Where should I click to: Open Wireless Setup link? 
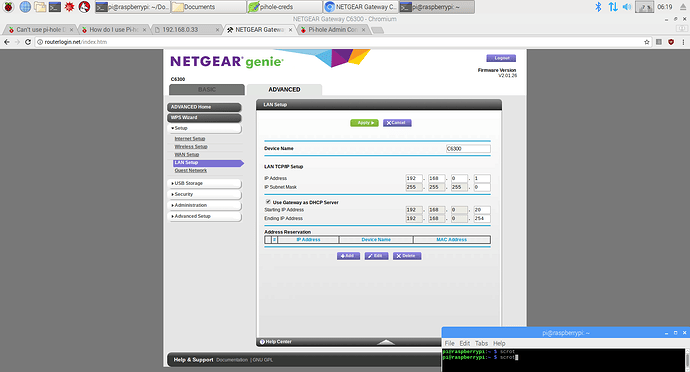191,147
